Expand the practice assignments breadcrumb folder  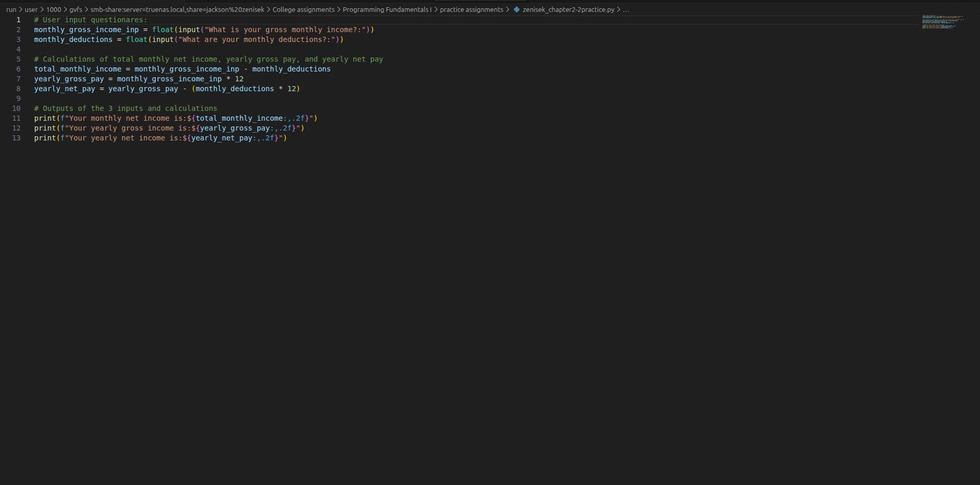click(471, 9)
